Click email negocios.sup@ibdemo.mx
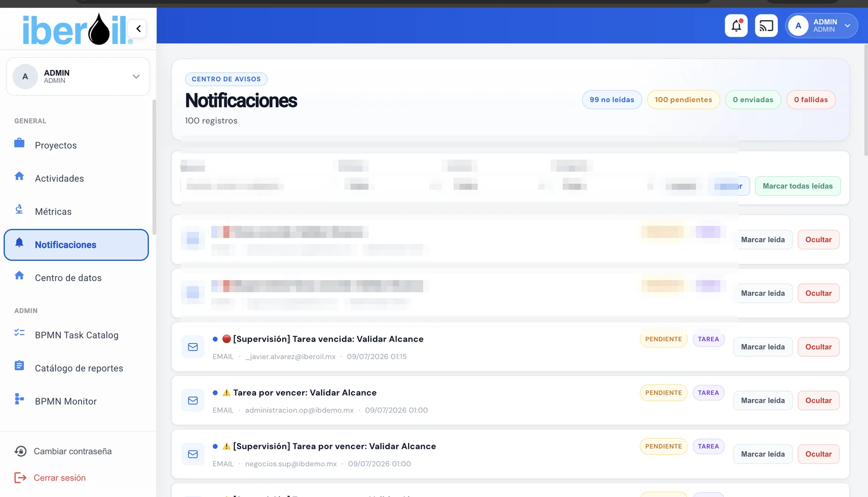The height and width of the screenshot is (497, 868). (291, 464)
